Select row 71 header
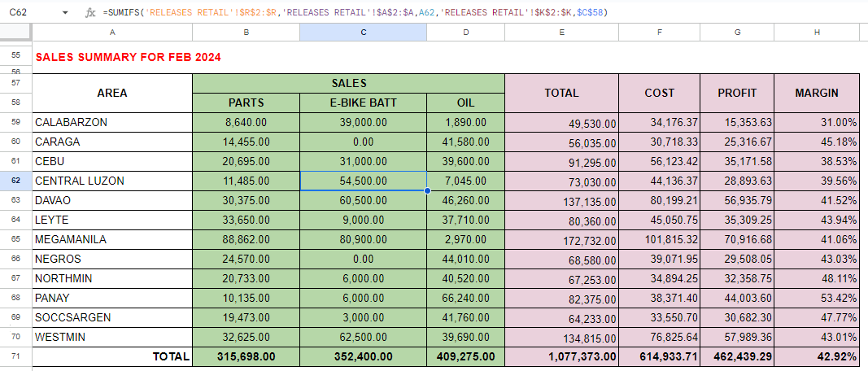Image resolution: width=868 pixels, height=371 pixels. pyautogui.click(x=15, y=356)
